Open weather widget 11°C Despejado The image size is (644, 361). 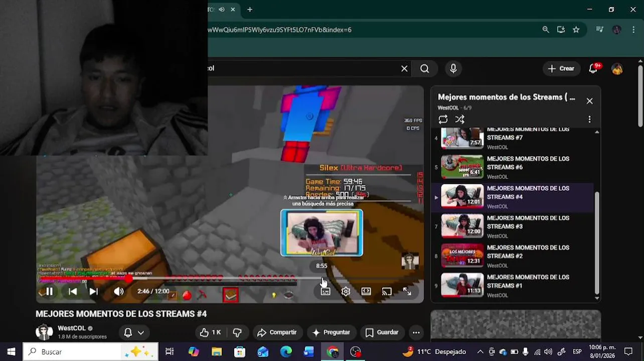[x=434, y=351]
